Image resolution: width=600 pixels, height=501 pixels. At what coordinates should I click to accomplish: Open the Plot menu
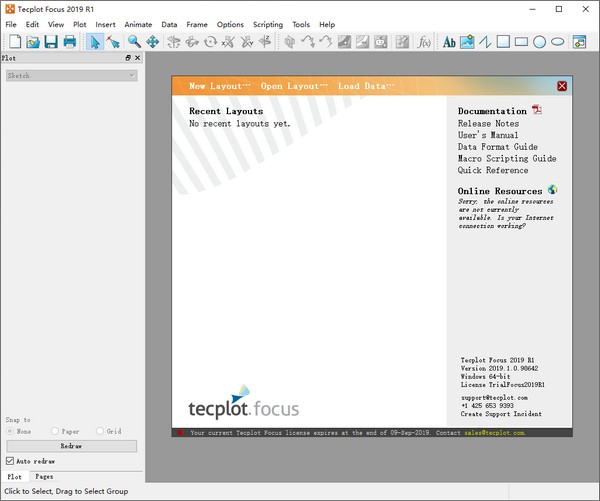(80, 24)
